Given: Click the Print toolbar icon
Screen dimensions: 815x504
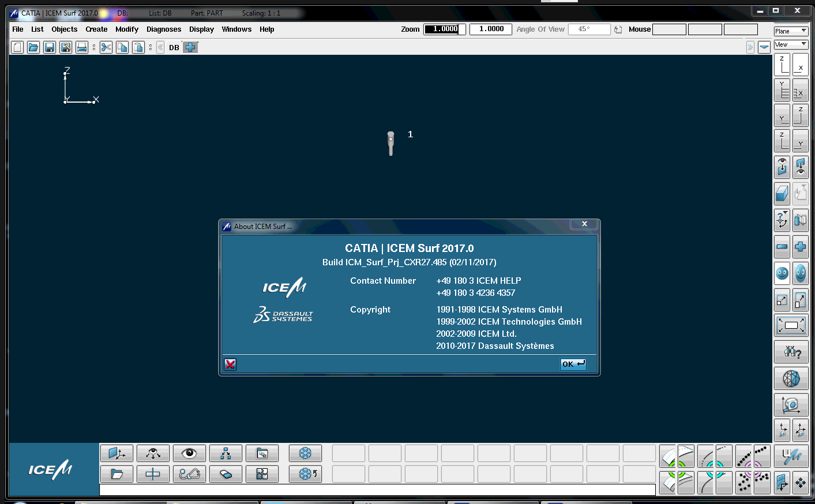Looking at the screenshot, I should coord(82,47).
